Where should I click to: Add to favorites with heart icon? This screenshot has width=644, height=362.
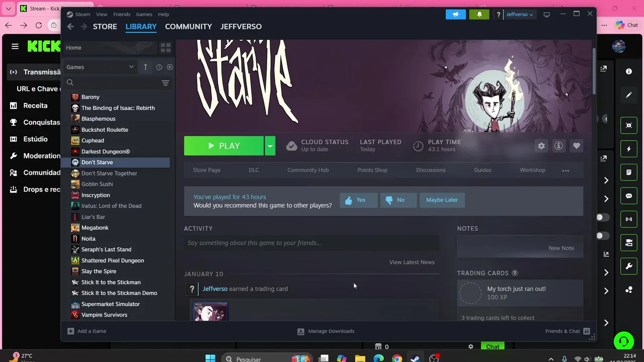(x=577, y=146)
